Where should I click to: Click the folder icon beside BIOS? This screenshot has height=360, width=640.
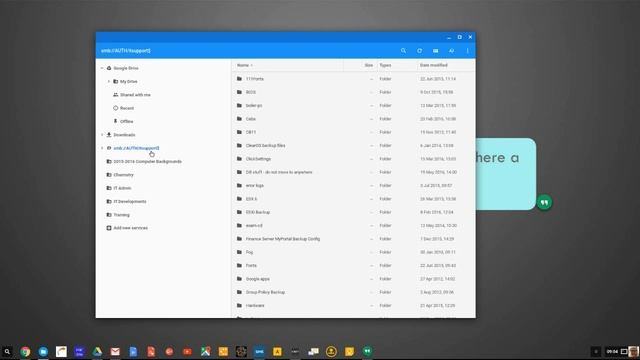(240, 92)
